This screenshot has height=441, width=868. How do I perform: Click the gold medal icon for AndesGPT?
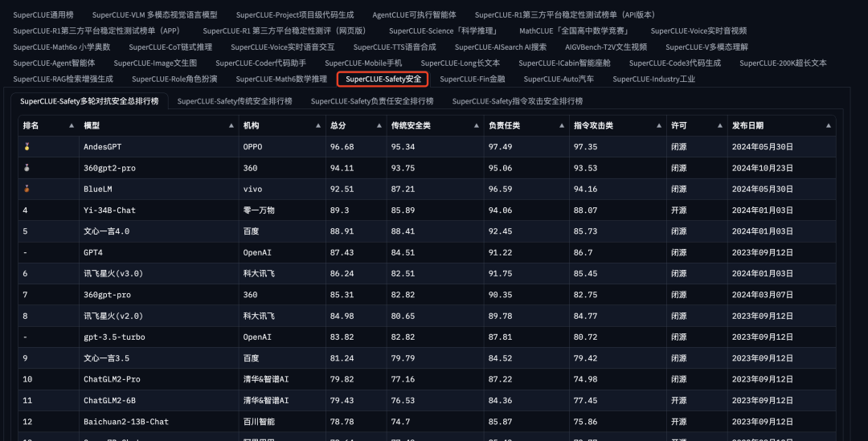[27, 147]
